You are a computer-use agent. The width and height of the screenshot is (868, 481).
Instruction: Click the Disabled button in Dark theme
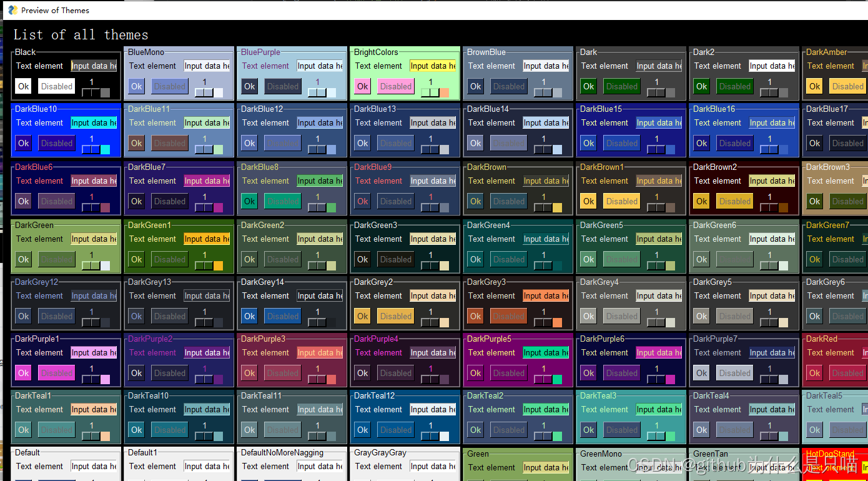(622, 86)
